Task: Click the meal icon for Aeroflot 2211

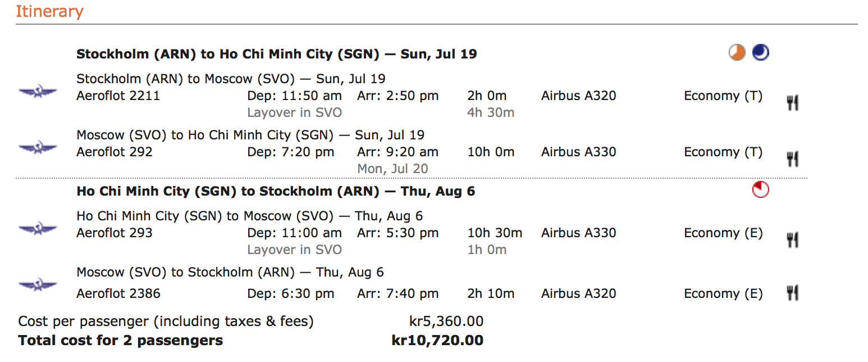Action: click(x=792, y=103)
